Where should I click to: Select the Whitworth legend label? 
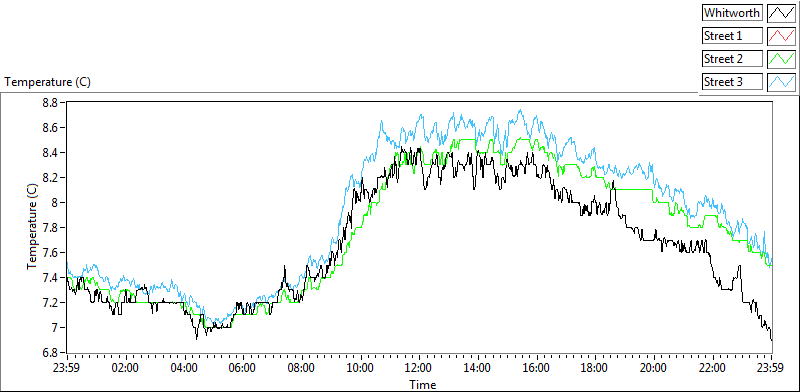point(732,12)
